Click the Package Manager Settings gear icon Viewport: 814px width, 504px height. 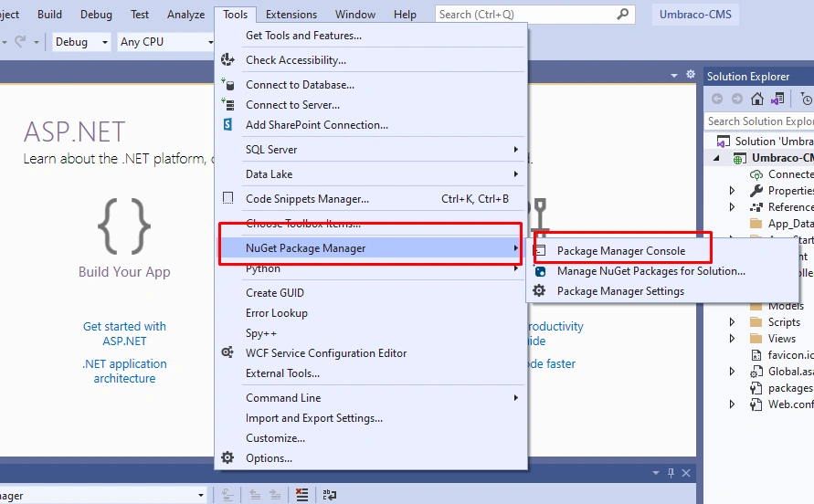point(539,290)
